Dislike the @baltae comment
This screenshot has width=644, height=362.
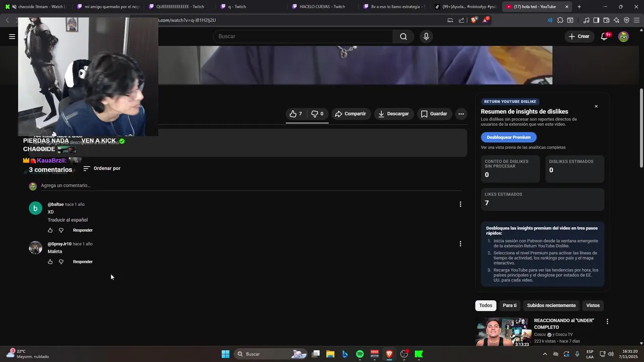pyautogui.click(x=61, y=230)
